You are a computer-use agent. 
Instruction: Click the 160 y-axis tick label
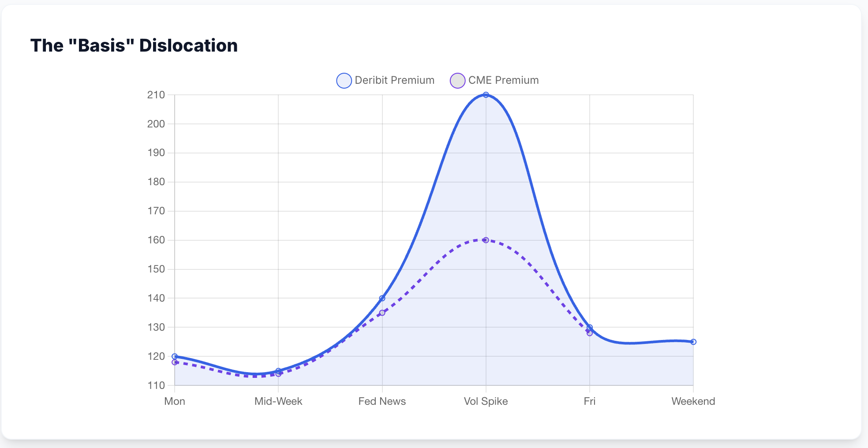[156, 240]
